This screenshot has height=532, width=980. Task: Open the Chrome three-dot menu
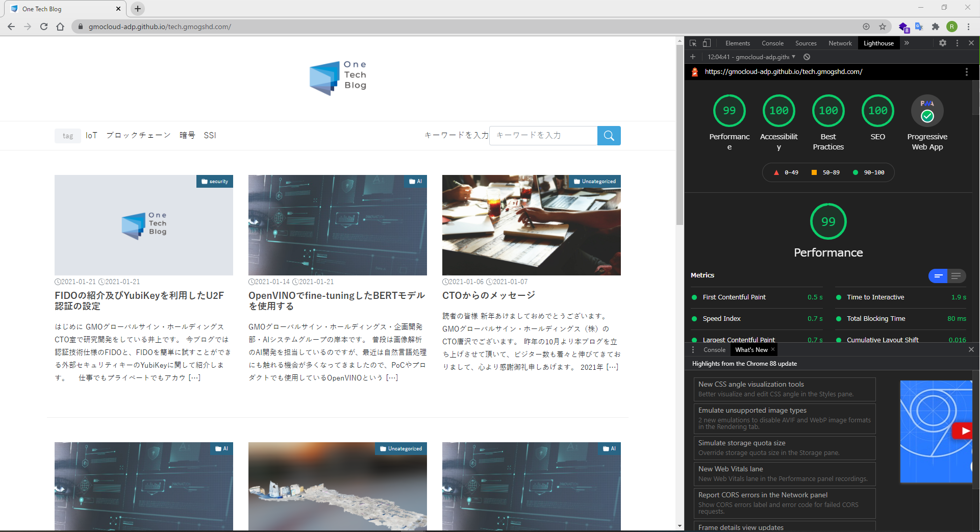point(968,27)
